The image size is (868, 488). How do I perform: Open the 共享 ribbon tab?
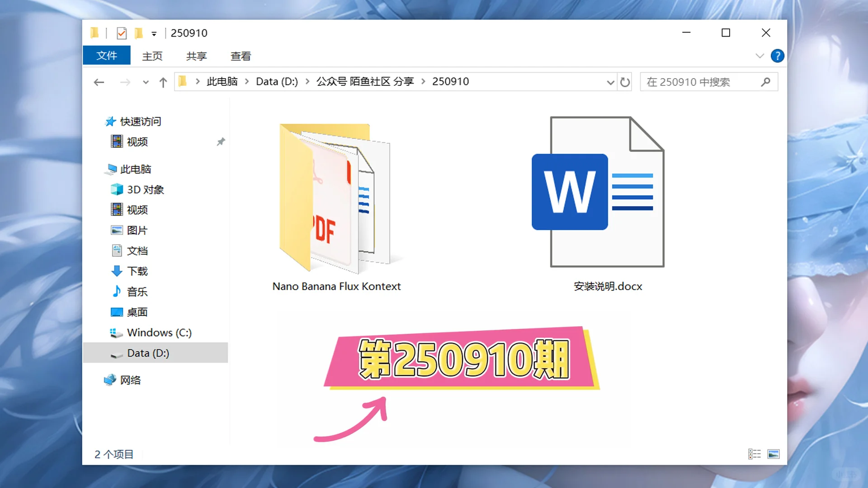[x=196, y=56]
